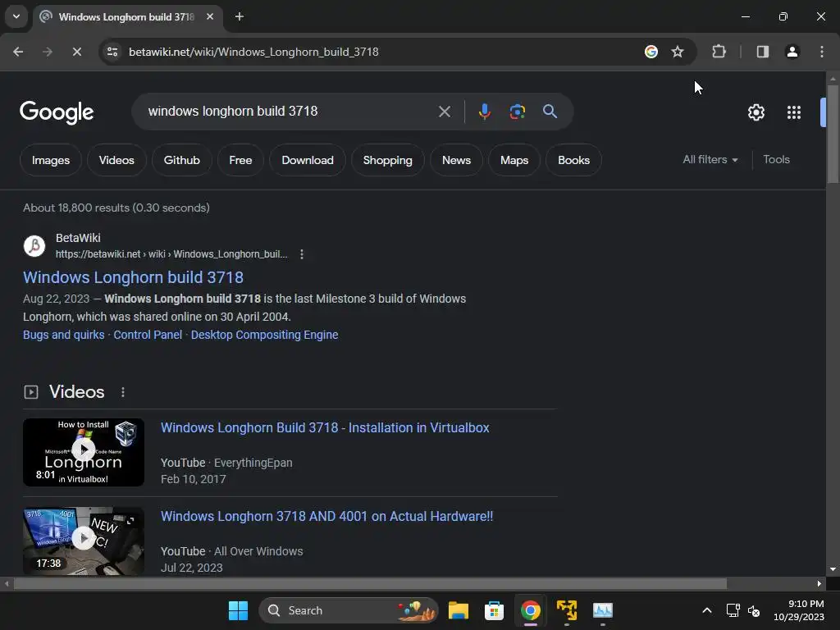Image resolution: width=840 pixels, height=630 pixels.
Task: Close the Windows Longhorn build 3718 tab
Action: (x=210, y=16)
